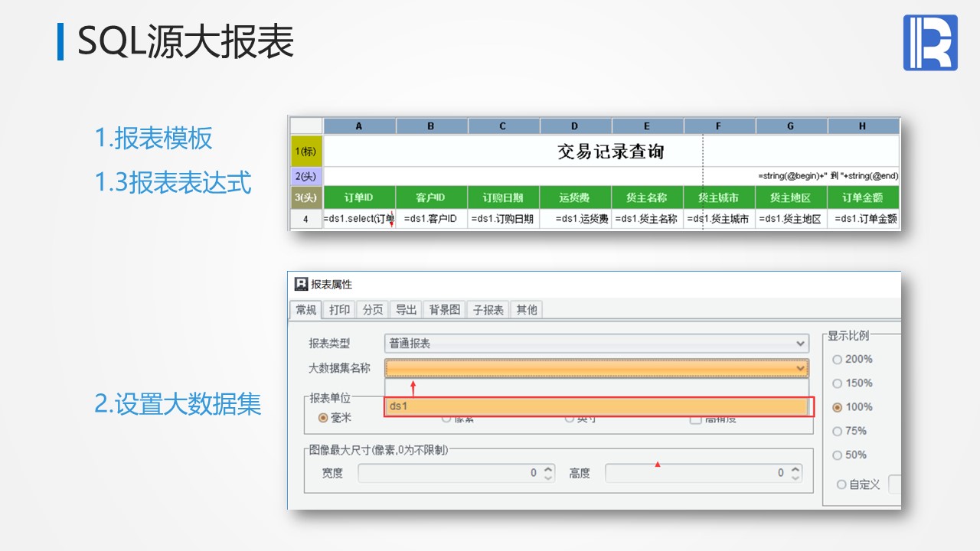Image resolution: width=980 pixels, height=551 pixels.
Task: Click the 宽度 width stepper arrows
Action: (548, 474)
